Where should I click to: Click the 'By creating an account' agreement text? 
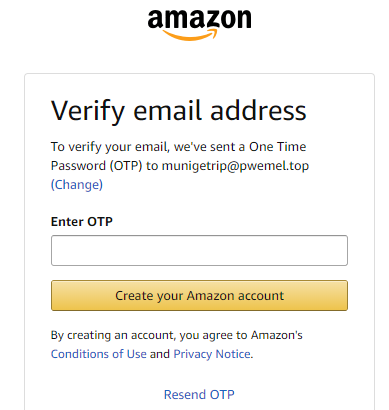(177, 335)
